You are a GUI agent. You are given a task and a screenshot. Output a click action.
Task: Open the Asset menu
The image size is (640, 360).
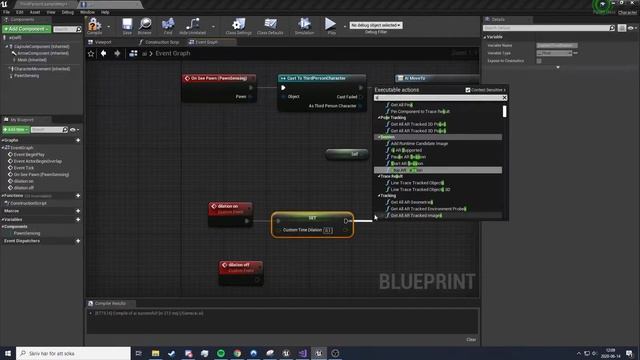[x=35, y=12]
